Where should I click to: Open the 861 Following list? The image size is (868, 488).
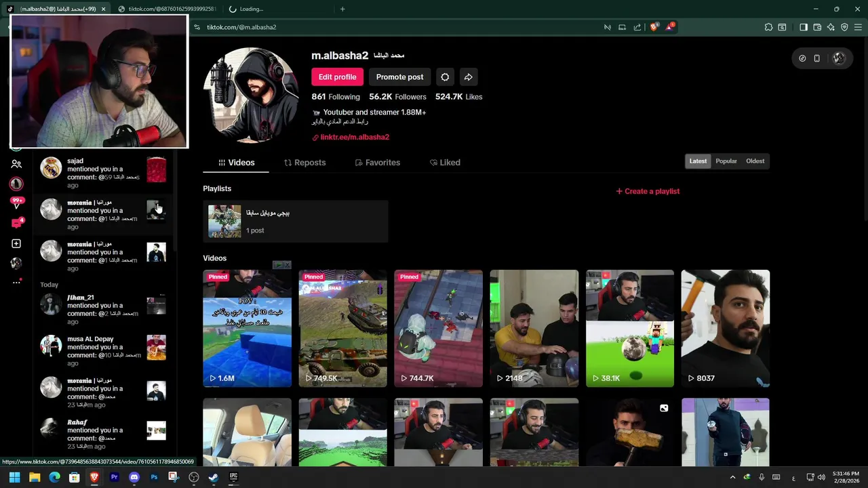point(336,97)
